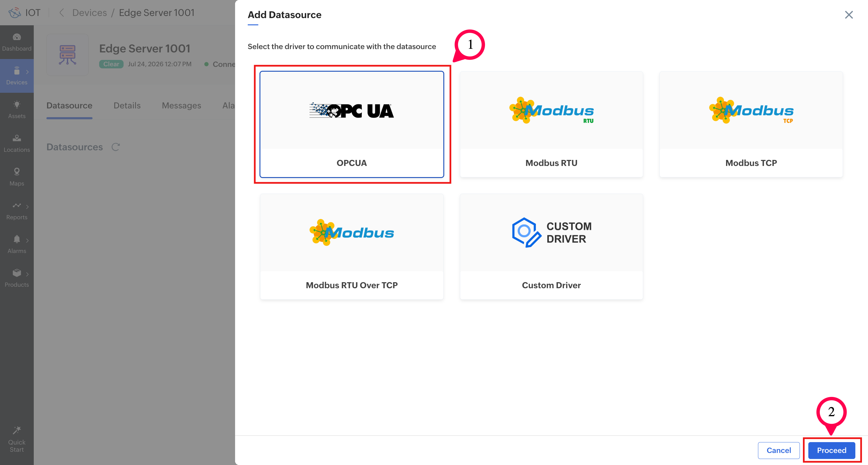The image size is (868, 465).
Task: Expand the Alarms submenu chevron
Action: (x=27, y=240)
